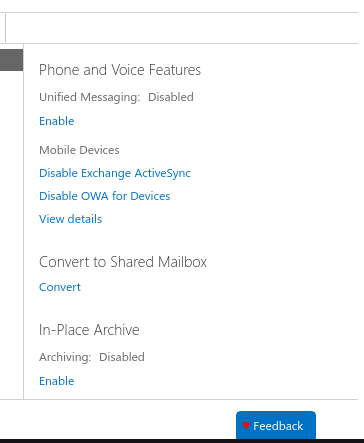Viewport: 364px width, 443px height.
Task: Select the In-Place Archive heading
Action: pyautogui.click(x=89, y=330)
